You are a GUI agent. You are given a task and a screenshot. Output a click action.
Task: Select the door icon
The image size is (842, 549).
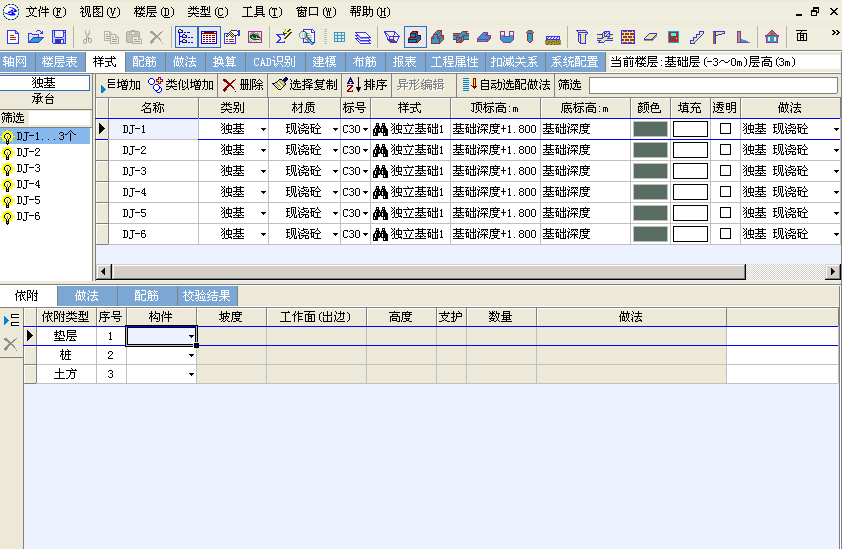pos(673,37)
